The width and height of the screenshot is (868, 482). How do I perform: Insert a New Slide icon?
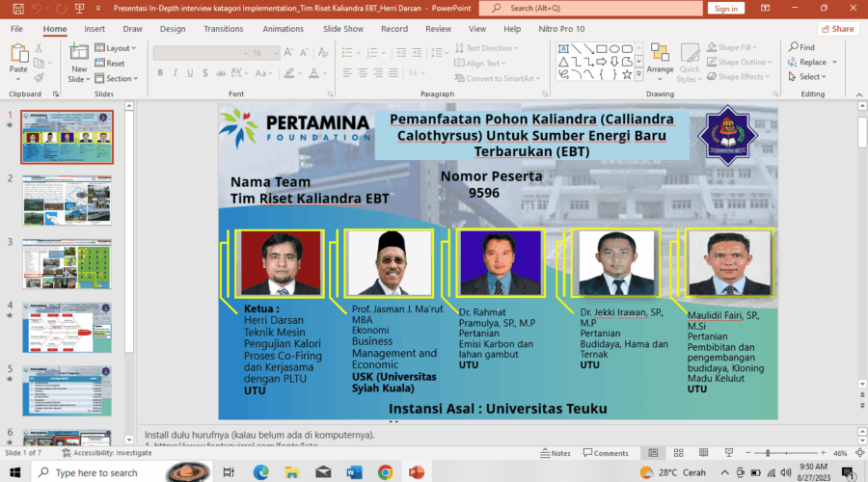tap(79, 53)
